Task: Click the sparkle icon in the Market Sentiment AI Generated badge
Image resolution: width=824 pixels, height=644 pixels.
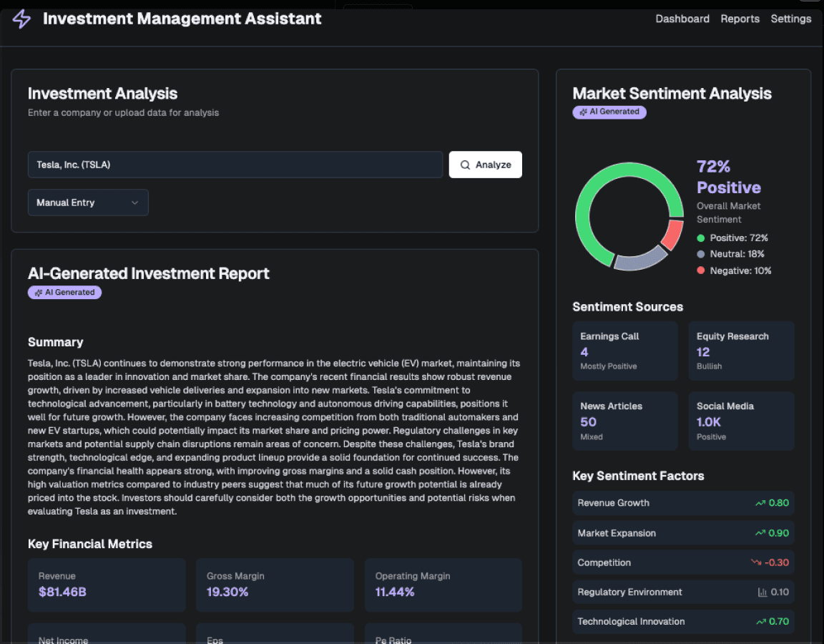Action: click(x=583, y=112)
